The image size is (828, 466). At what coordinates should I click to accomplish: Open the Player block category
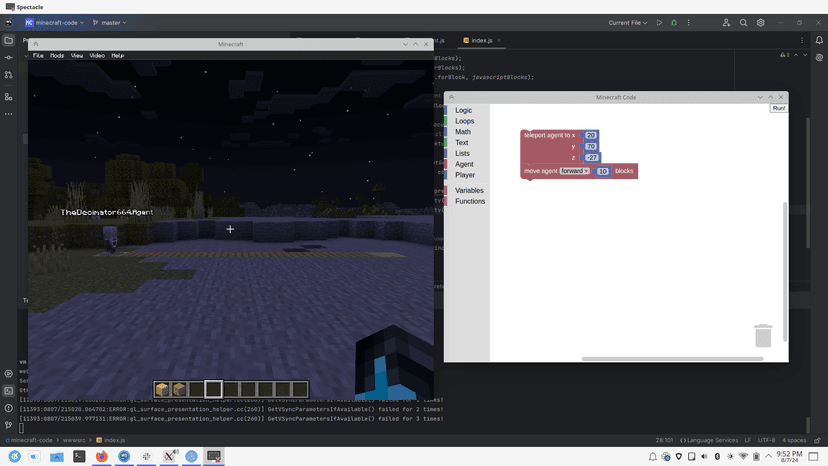465,175
